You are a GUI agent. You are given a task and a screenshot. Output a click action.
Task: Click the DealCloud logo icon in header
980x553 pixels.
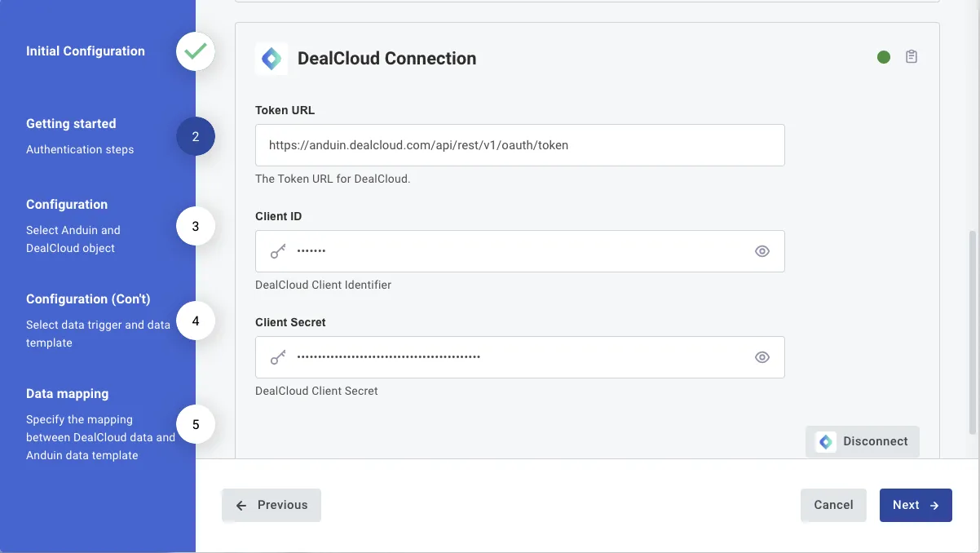pos(271,59)
